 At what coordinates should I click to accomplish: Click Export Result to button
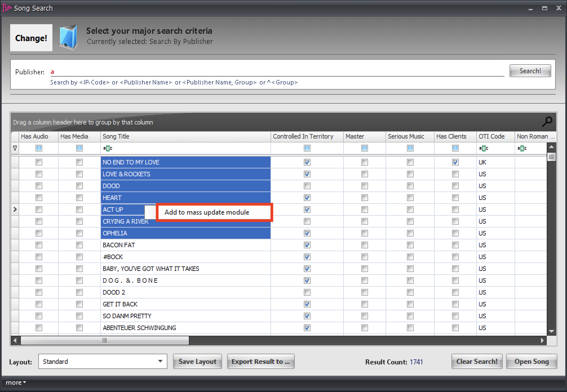261,362
